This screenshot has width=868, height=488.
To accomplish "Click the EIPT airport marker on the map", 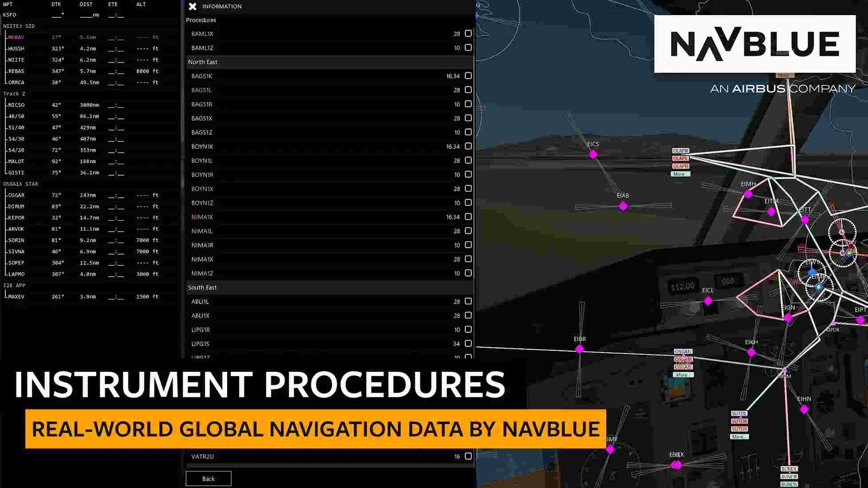I will click(860, 319).
